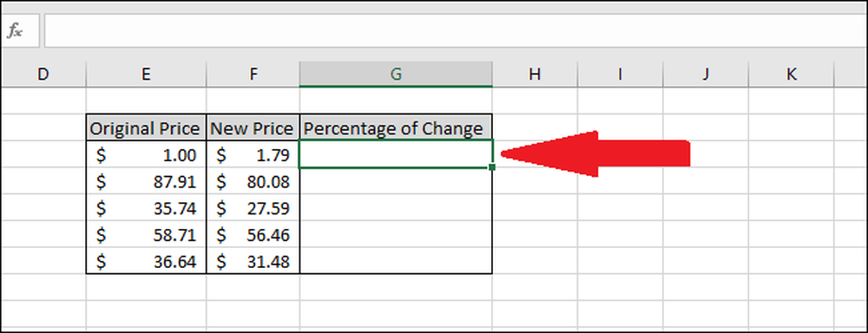This screenshot has width=868, height=333.
Task: Select the cell containing 31.48
Action: pos(253,260)
